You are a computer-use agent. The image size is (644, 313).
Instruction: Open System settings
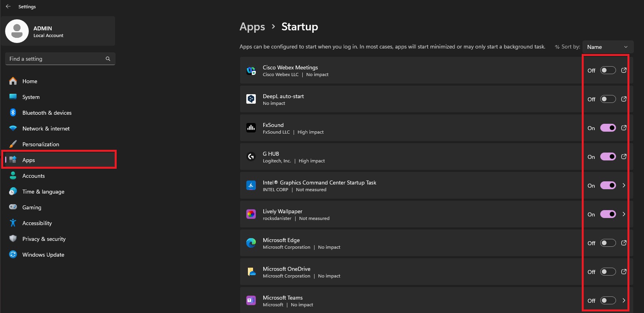(x=60, y=97)
